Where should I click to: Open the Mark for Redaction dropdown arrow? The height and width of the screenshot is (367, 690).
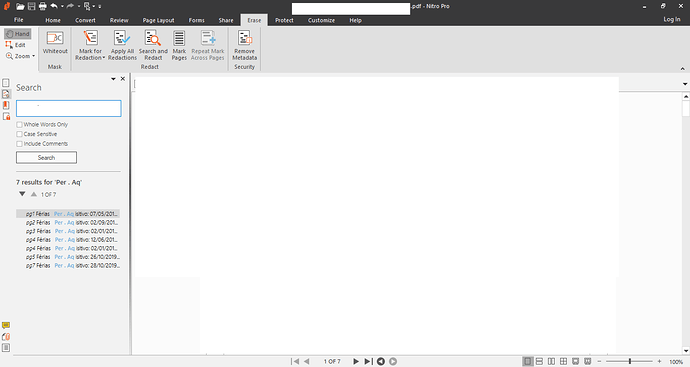point(103,58)
